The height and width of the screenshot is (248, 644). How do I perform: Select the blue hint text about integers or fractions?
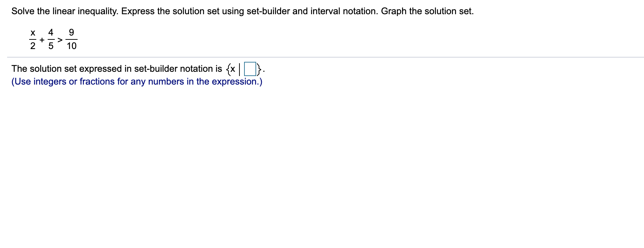point(136,81)
